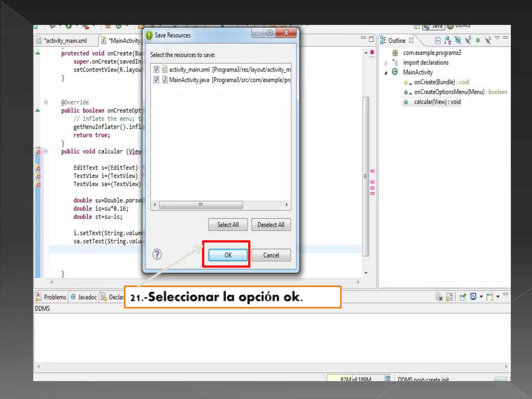Toggle Hide Static Members icon in Outline
Image resolution: width=532 pixels, height=399 pixels.
(468, 41)
